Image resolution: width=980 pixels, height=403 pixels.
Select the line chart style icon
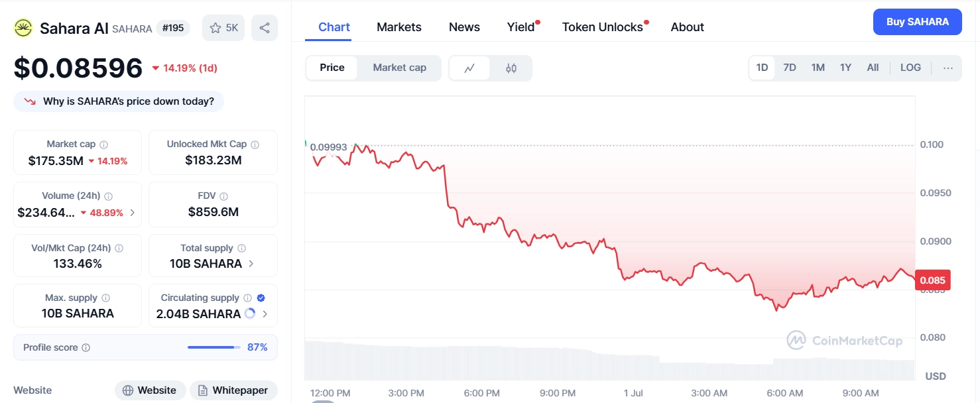click(x=469, y=67)
